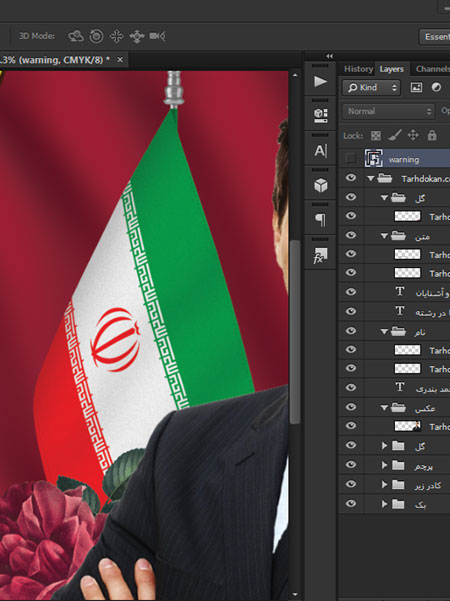Open the Kind filter dropdown
Viewport: 450px width, 601px height.
(371, 88)
